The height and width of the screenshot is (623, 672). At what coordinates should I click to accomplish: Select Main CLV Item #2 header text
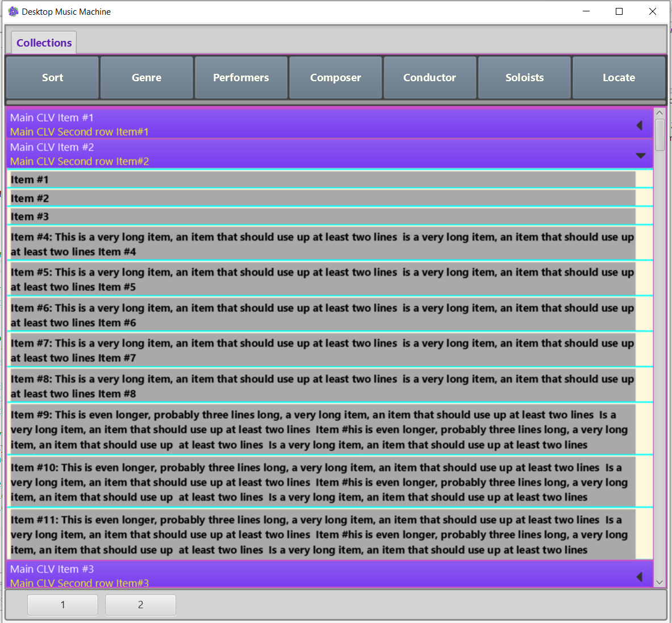pyautogui.click(x=52, y=147)
